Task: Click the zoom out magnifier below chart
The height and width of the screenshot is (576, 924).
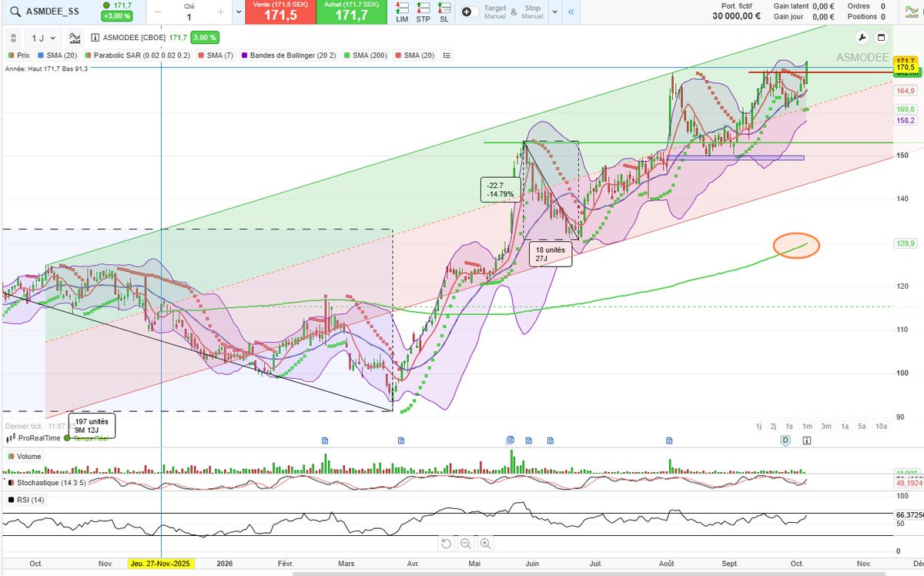Action: pos(466,544)
